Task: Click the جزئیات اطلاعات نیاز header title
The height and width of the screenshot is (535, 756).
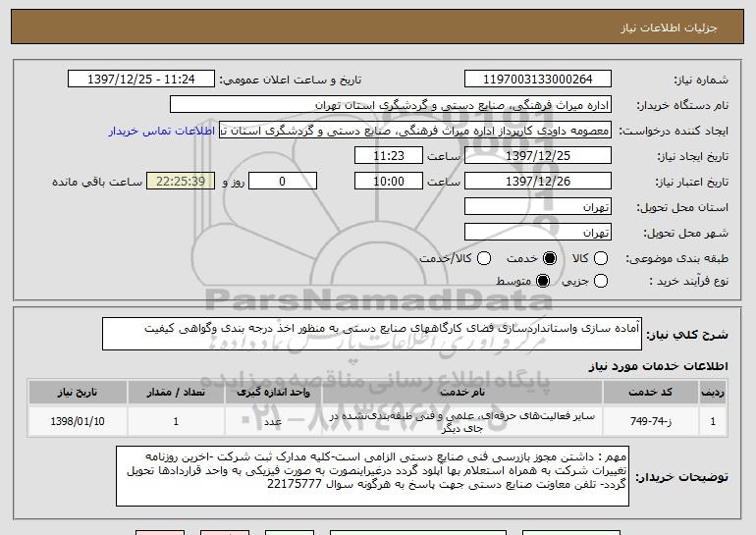Action: pos(669,27)
